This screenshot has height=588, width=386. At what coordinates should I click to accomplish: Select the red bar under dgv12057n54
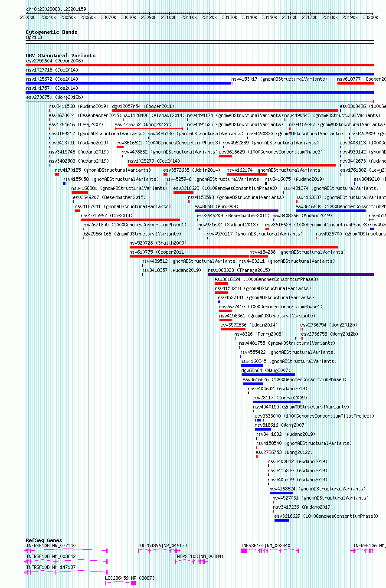(x=225, y=111)
